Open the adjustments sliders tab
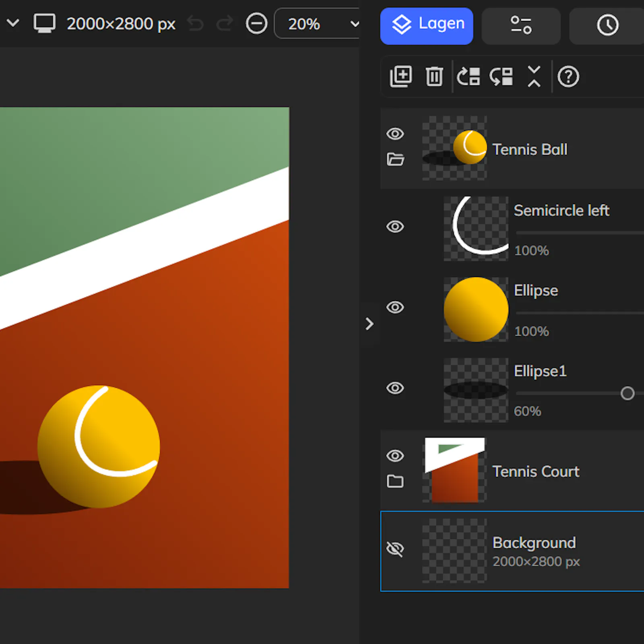644x644 pixels. (x=521, y=25)
